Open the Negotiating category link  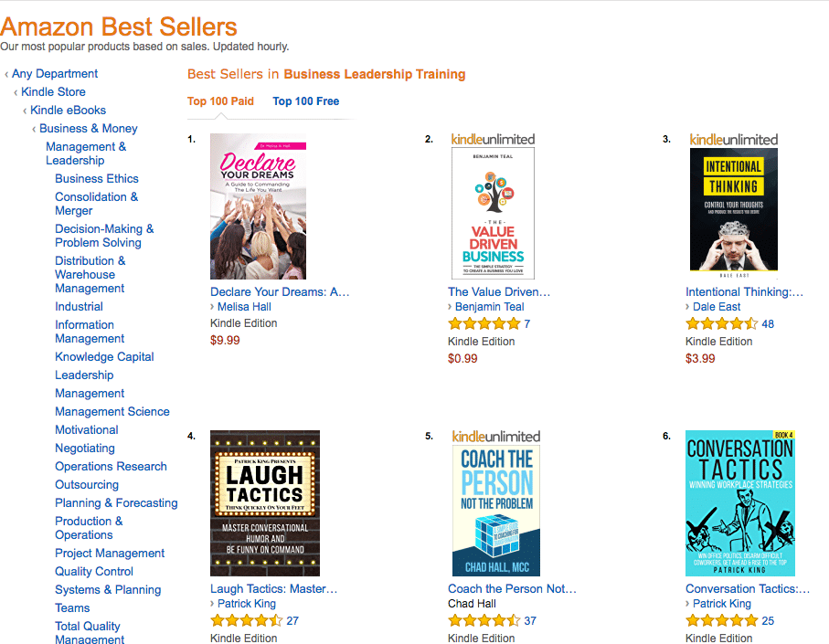pyautogui.click(x=85, y=448)
